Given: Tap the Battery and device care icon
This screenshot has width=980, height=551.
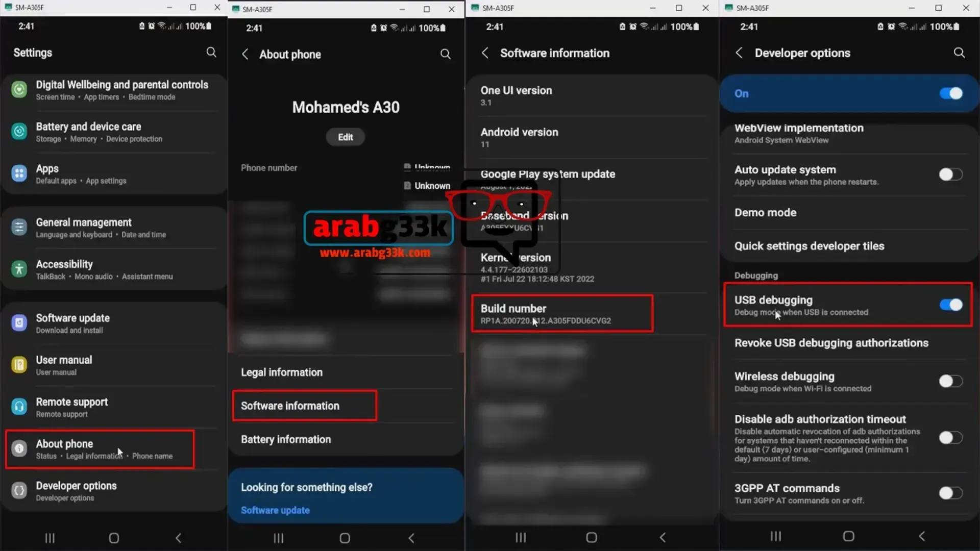Looking at the screenshot, I should point(19,131).
